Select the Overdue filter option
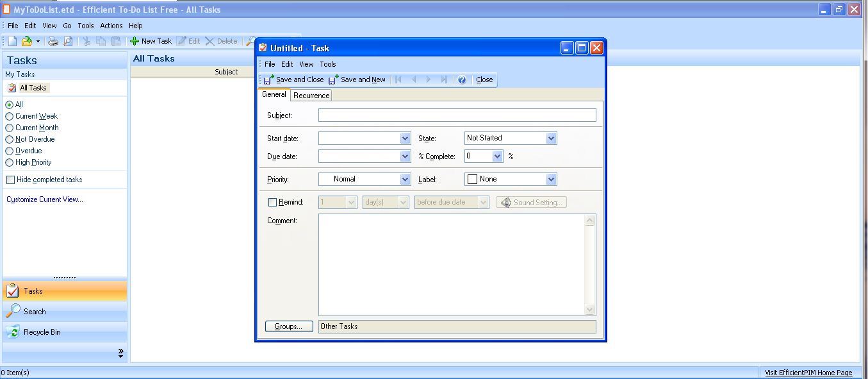The height and width of the screenshot is (379, 868). [10, 151]
